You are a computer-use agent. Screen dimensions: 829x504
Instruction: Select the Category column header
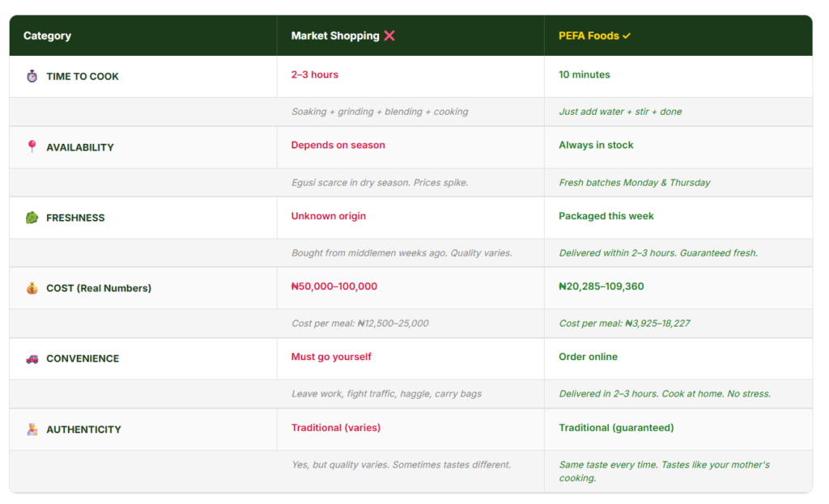[x=47, y=36]
